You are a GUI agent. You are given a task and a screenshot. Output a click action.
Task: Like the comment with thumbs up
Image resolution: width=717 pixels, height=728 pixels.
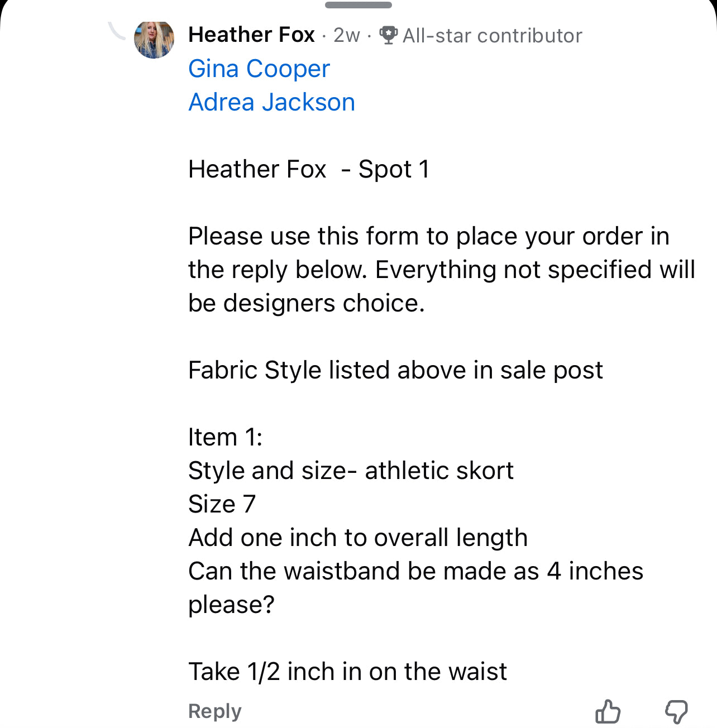[608, 711]
